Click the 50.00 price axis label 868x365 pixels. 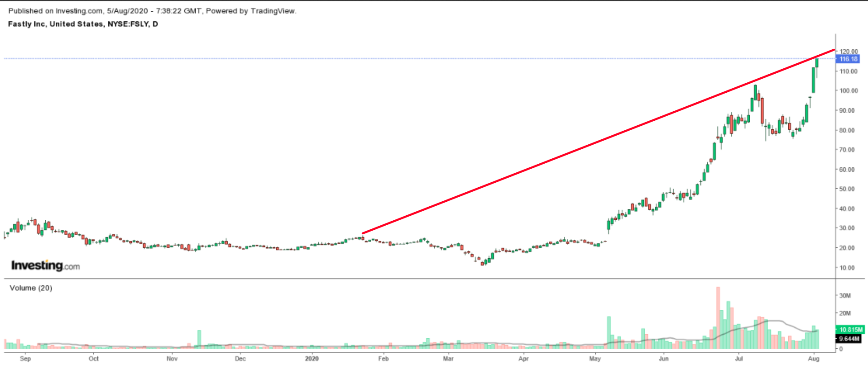click(x=849, y=189)
